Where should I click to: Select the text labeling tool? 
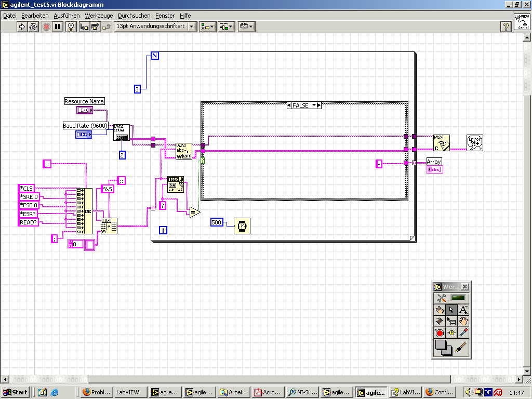(463, 310)
